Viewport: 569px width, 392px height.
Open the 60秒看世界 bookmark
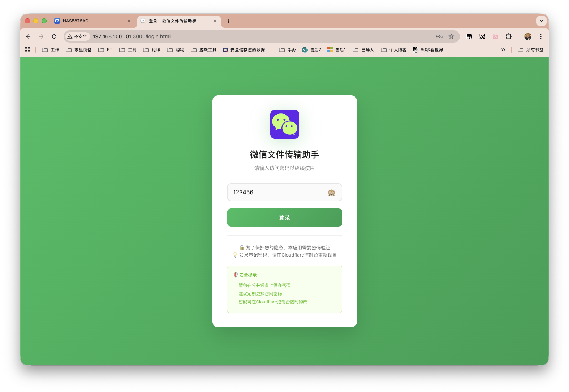coord(428,50)
